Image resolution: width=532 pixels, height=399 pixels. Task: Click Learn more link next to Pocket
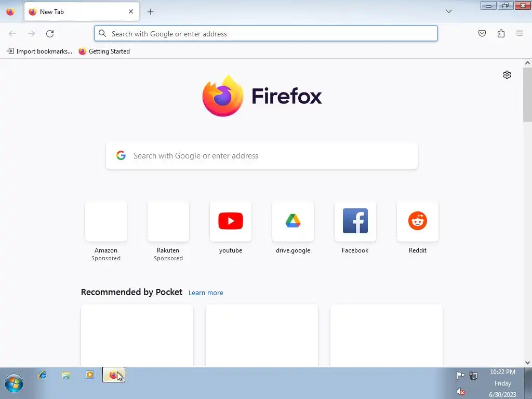[206, 293]
